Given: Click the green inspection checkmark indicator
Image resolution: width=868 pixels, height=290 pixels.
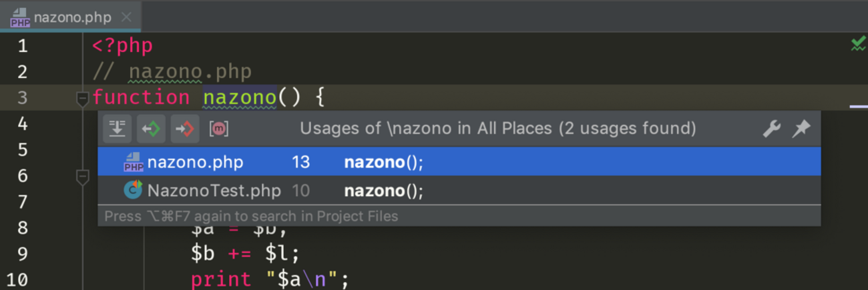Looking at the screenshot, I should [858, 45].
